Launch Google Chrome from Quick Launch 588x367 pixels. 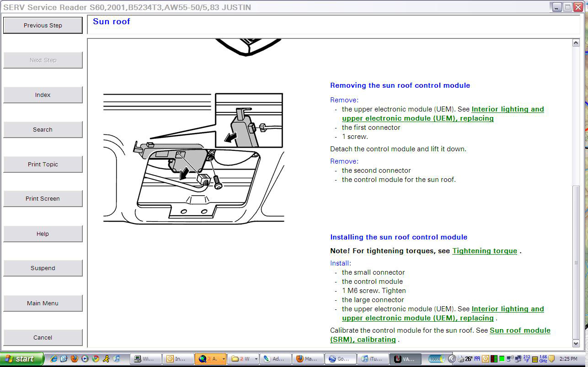pyautogui.click(x=96, y=359)
